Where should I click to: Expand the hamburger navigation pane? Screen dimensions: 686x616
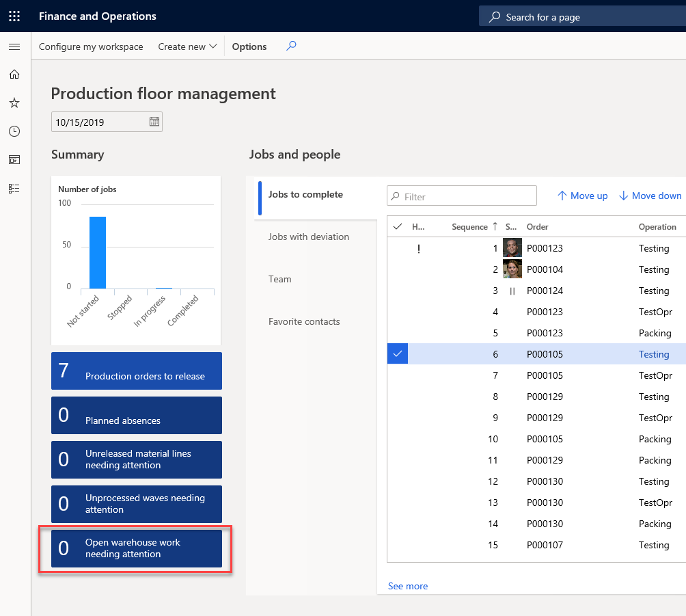(x=14, y=46)
